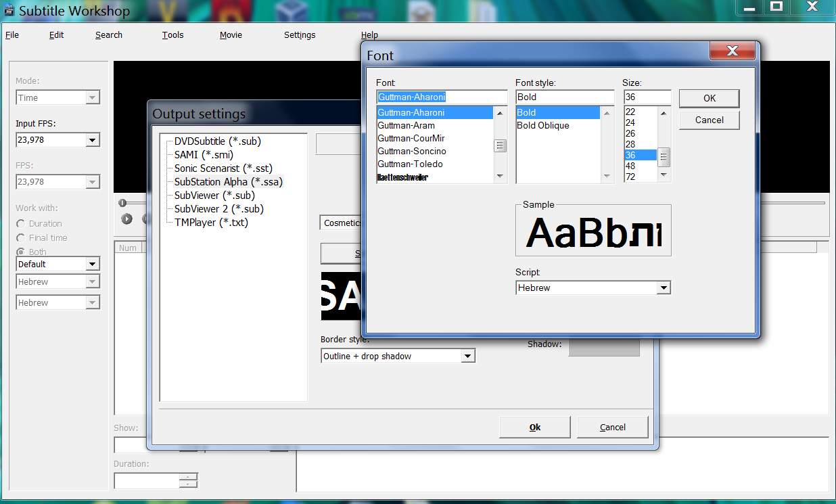
Task: Click the video seek slider handle
Action: [122, 203]
